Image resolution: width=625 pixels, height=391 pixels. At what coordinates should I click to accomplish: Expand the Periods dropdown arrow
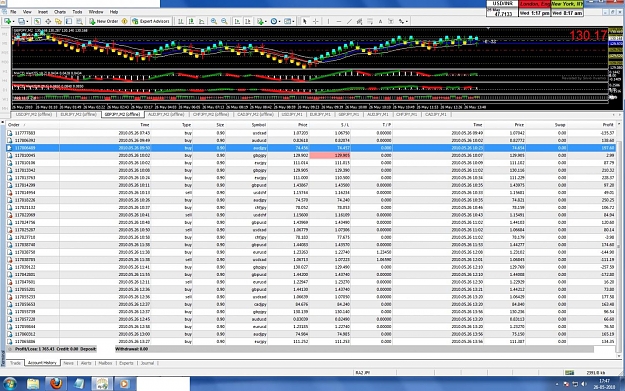(279, 22)
